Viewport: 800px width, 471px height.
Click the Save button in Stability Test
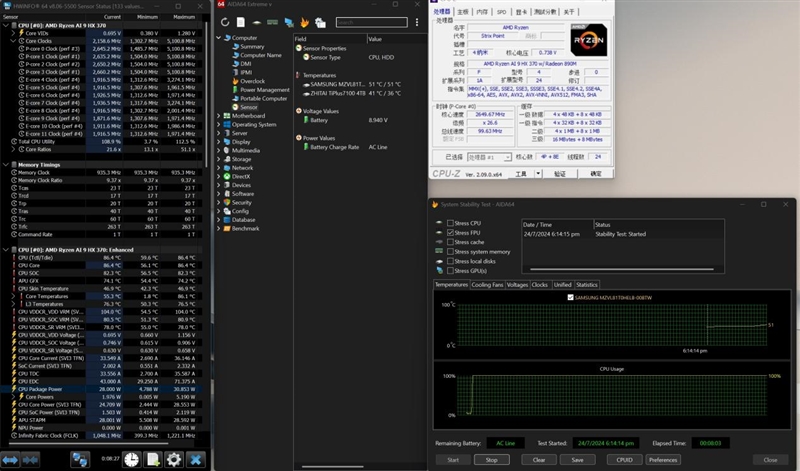(x=578, y=460)
